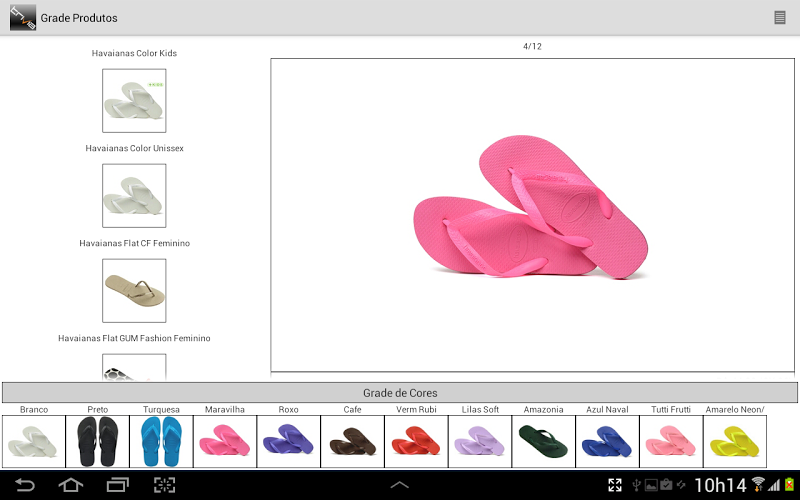Screen dimensions: 800x500
Task: Pick the Maravilha pink swatch
Action: click(225, 441)
